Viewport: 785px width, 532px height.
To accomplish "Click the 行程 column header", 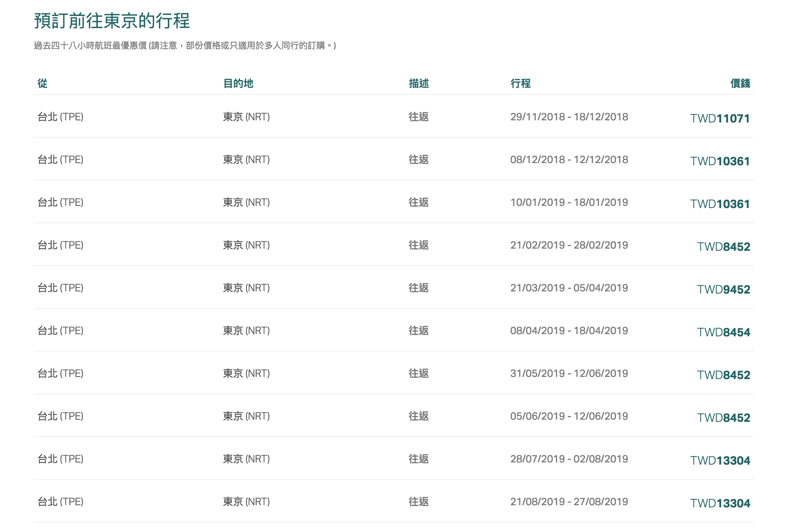I will [521, 83].
